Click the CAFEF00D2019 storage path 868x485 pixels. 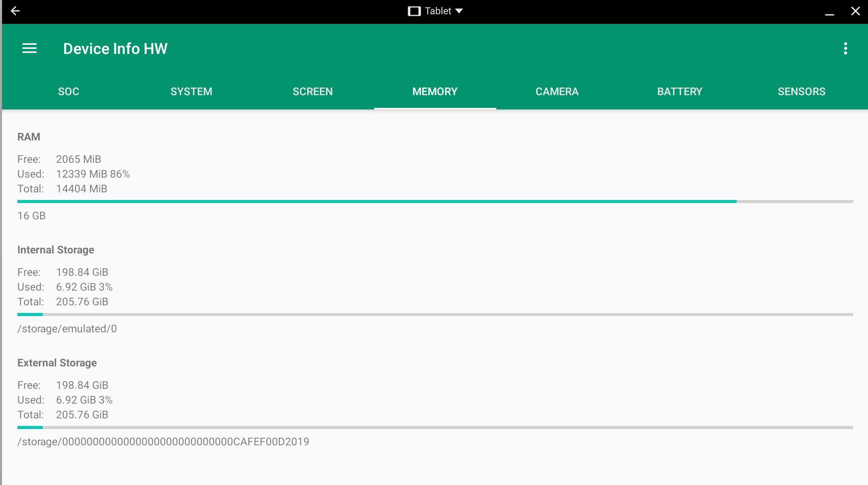(x=163, y=442)
